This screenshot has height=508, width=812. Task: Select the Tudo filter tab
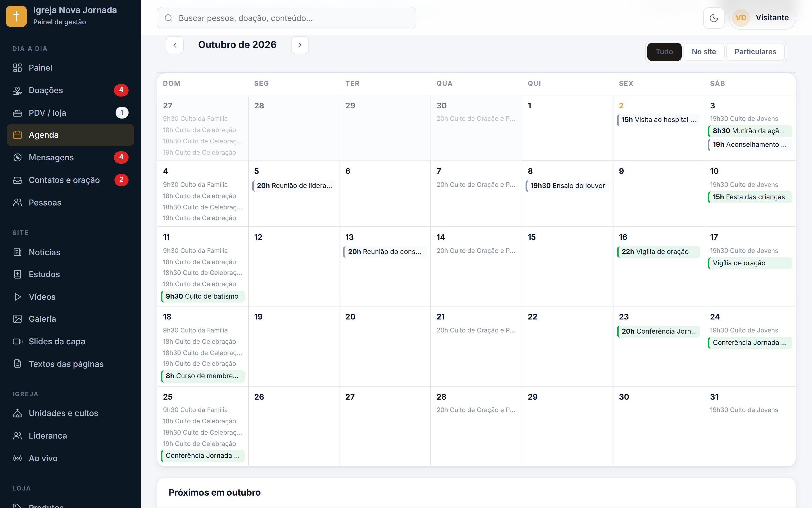point(664,52)
